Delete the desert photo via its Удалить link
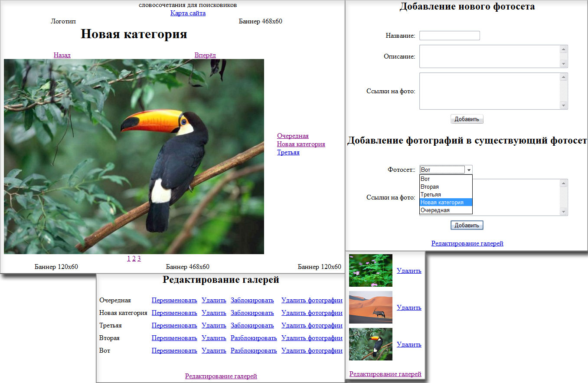This screenshot has width=588, height=383. [408, 307]
